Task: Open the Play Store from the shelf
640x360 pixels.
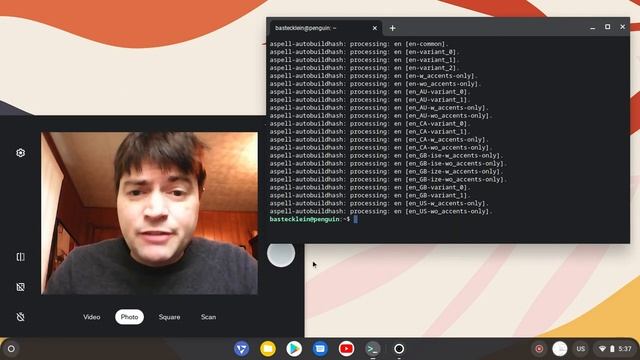Action: point(294,349)
